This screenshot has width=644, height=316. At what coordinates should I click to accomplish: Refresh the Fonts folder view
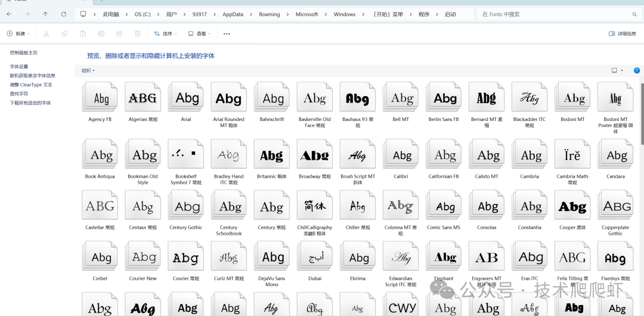(64, 14)
